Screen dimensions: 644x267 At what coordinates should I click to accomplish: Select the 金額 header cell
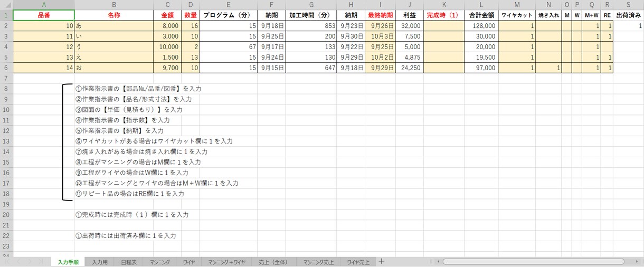(x=167, y=15)
